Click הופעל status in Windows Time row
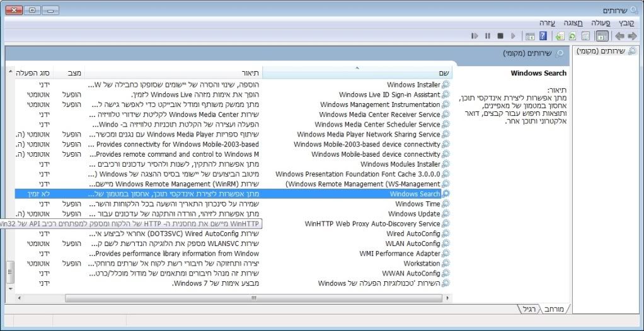Image resolution: width=644 pixels, height=331 pixels. 71,204
